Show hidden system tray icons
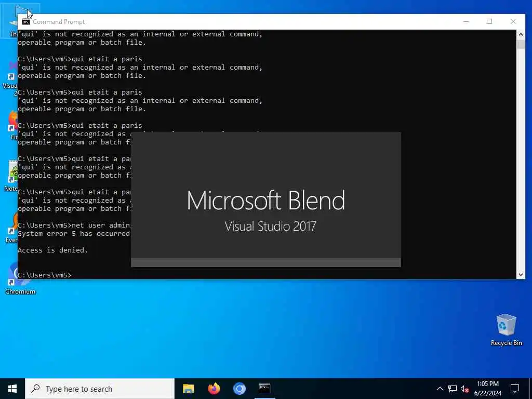This screenshot has width=532, height=399. pos(440,389)
